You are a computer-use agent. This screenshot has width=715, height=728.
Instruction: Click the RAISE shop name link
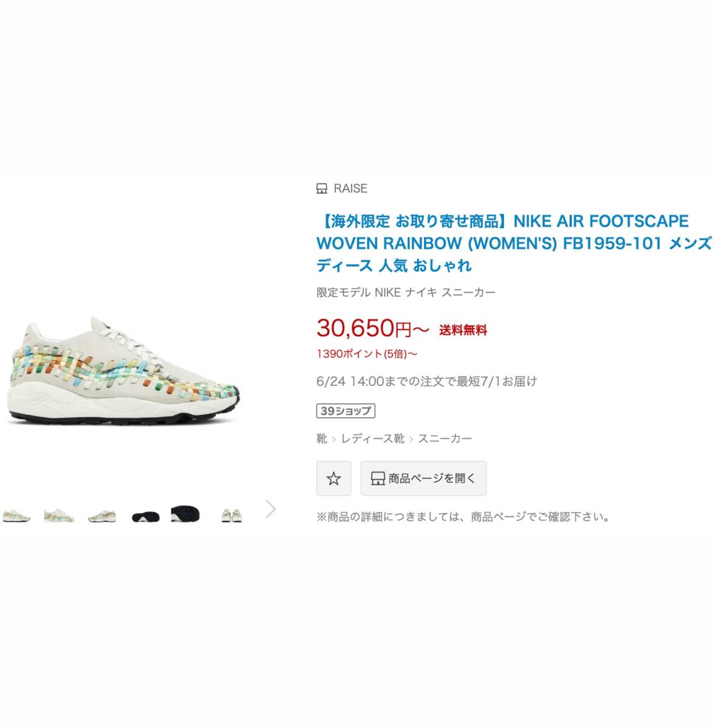tap(351, 189)
